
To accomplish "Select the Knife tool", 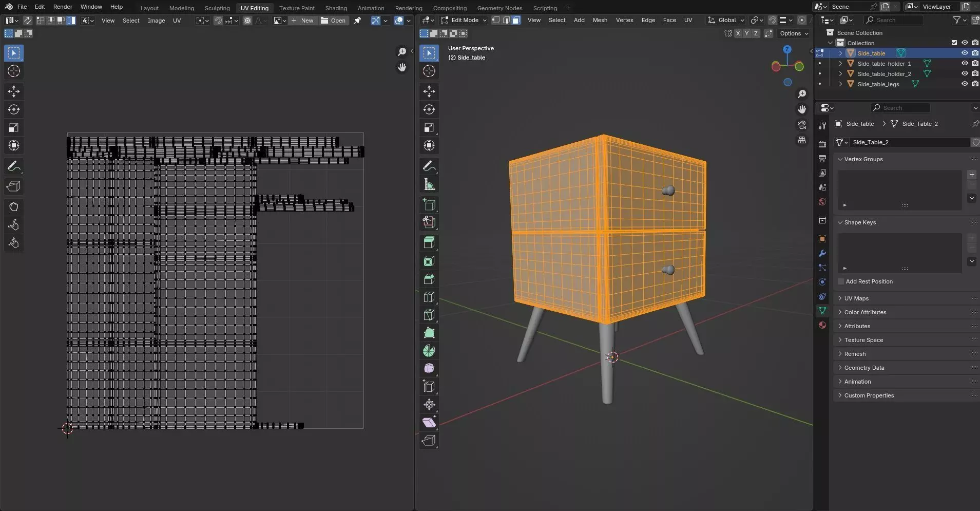I will [429, 315].
